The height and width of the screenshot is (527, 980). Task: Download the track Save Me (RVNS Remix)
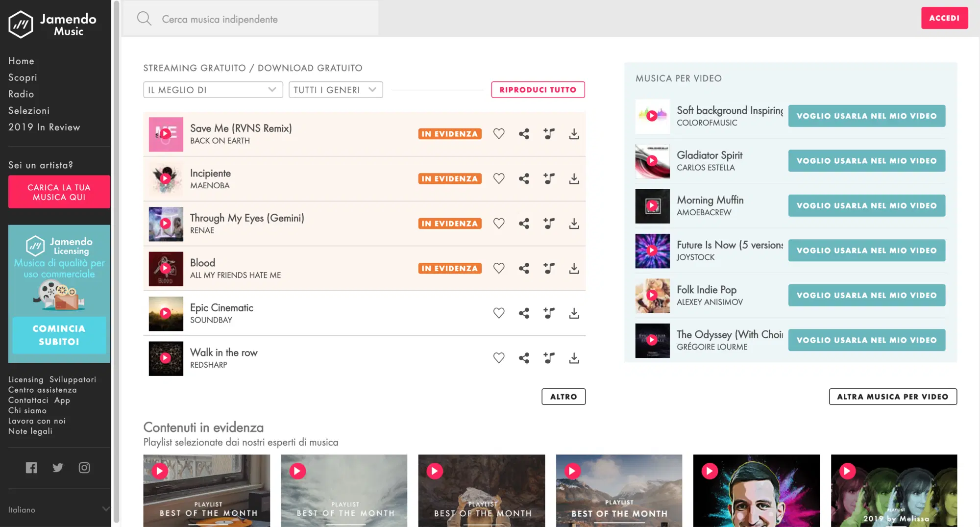[574, 134]
